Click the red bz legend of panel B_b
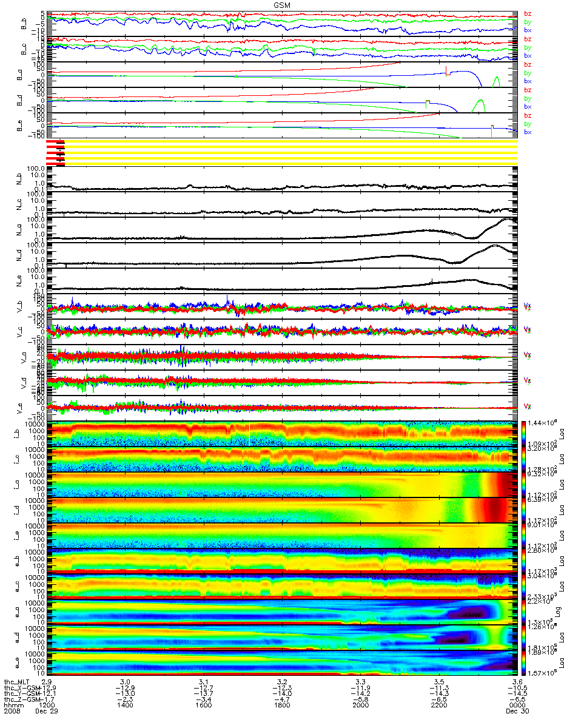Screen dimensions: 564x728 point(528,14)
